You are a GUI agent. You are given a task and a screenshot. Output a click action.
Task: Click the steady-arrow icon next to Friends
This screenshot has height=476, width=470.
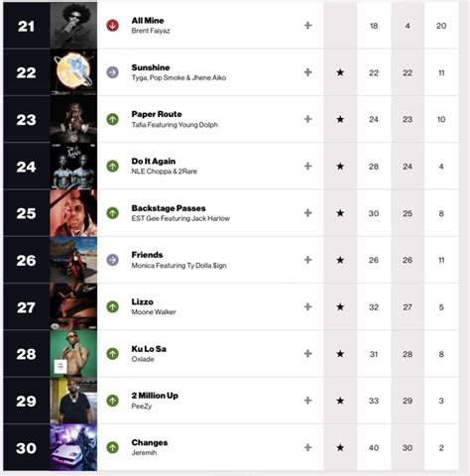[112, 260]
